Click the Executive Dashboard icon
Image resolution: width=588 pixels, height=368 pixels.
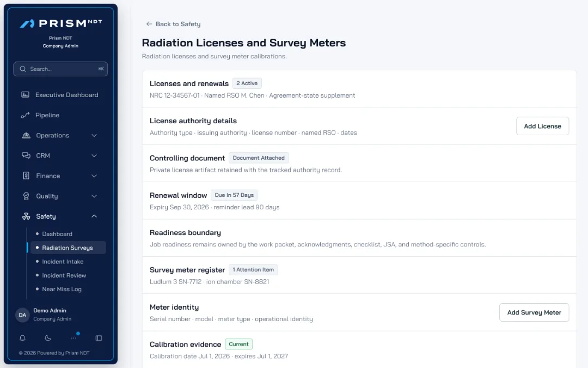tap(25, 95)
